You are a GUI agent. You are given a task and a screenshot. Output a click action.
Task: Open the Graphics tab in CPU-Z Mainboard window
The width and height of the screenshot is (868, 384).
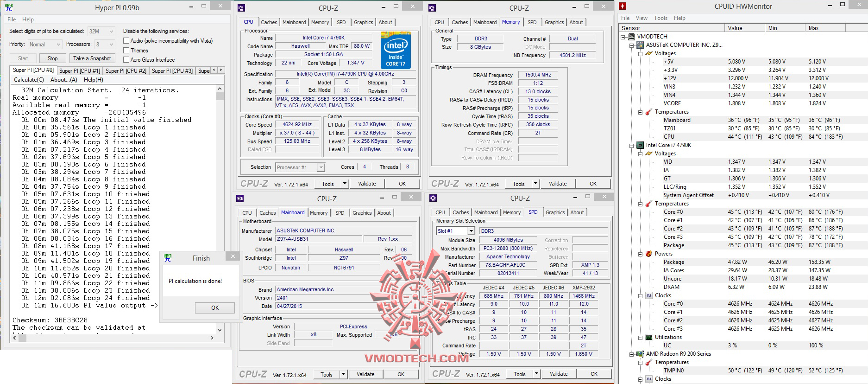point(362,213)
